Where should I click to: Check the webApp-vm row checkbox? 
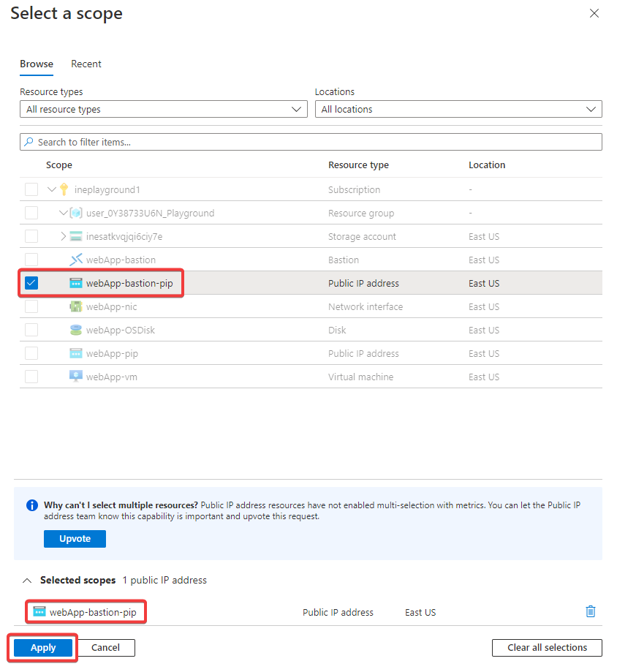[31, 377]
